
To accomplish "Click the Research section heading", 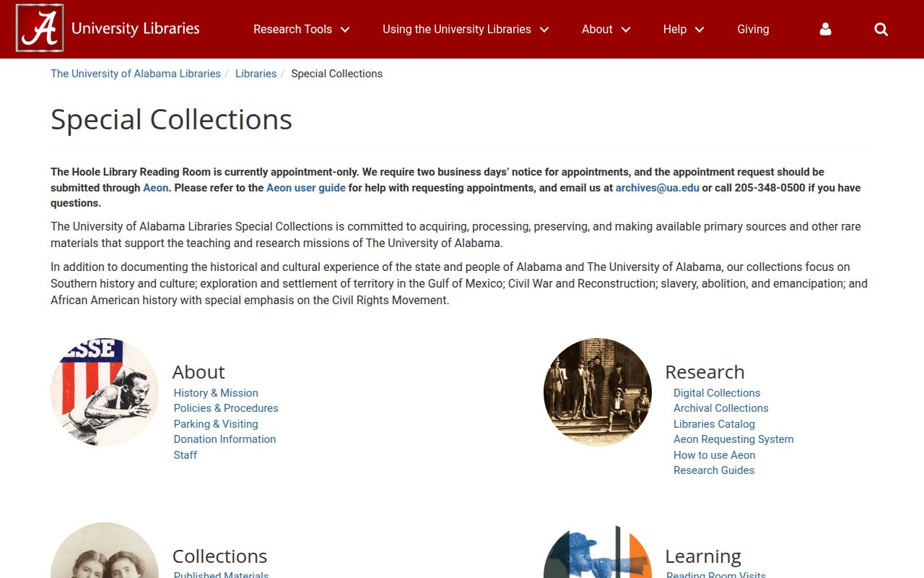I will [705, 372].
